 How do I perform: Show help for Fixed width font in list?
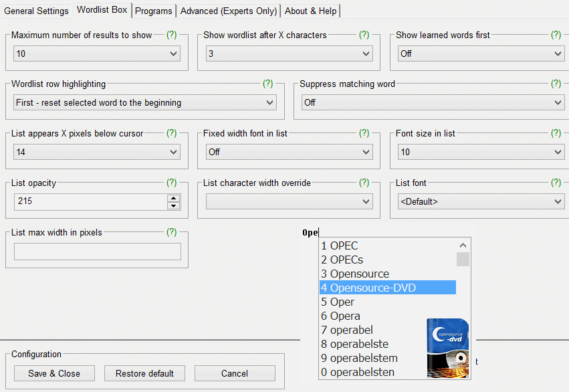pos(364,133)
